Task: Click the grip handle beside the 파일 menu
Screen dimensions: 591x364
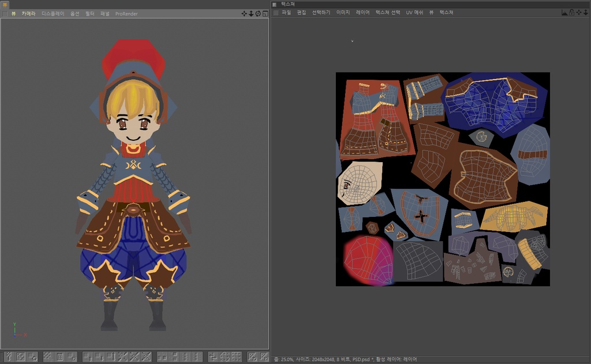Action: point(275,13)
